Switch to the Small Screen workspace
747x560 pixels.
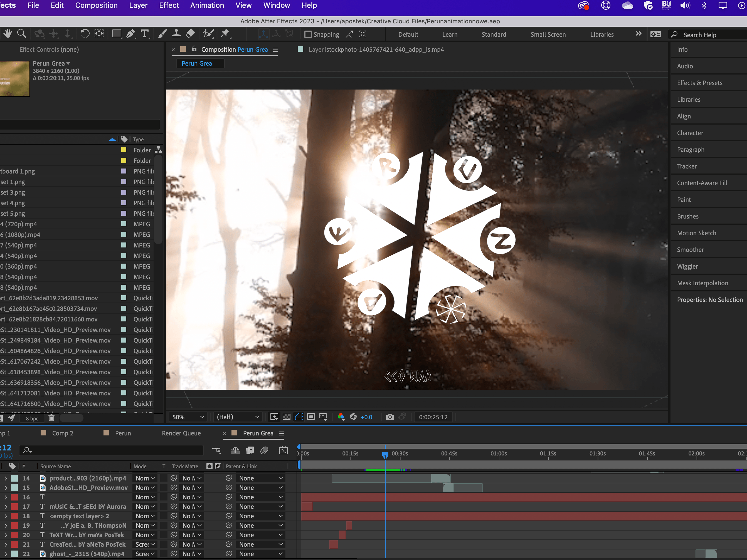click(548, 34)
